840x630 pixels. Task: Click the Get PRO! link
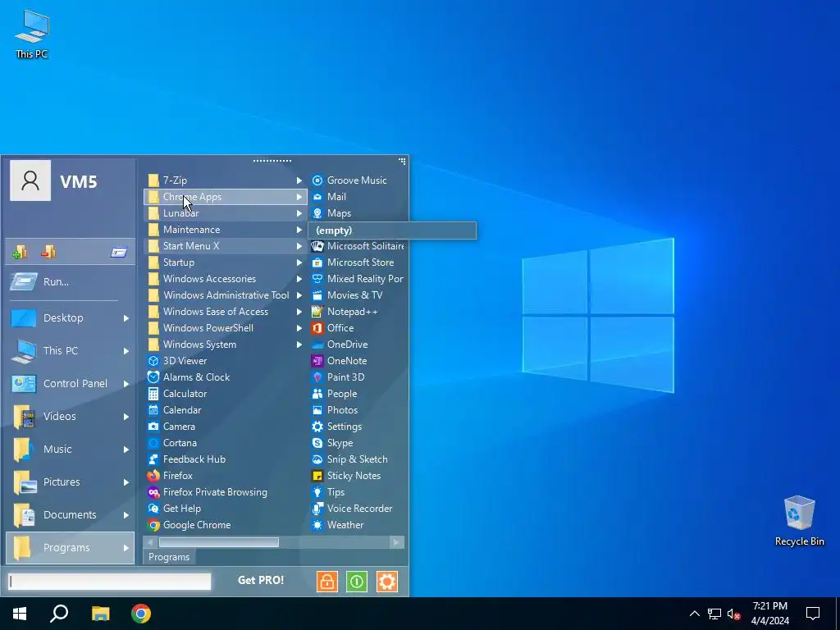pyautogui.click(x=261, y=580)
